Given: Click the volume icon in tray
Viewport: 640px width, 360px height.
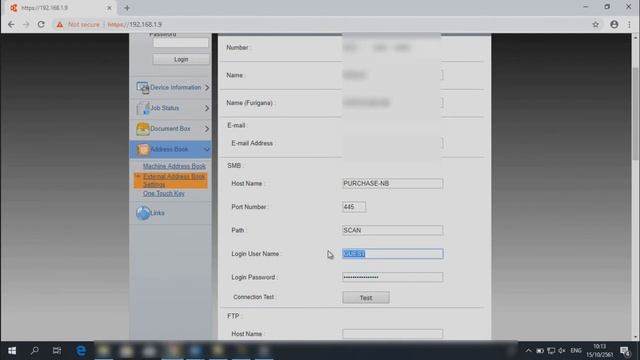Looking at the screenshot, I should point(562,351).
